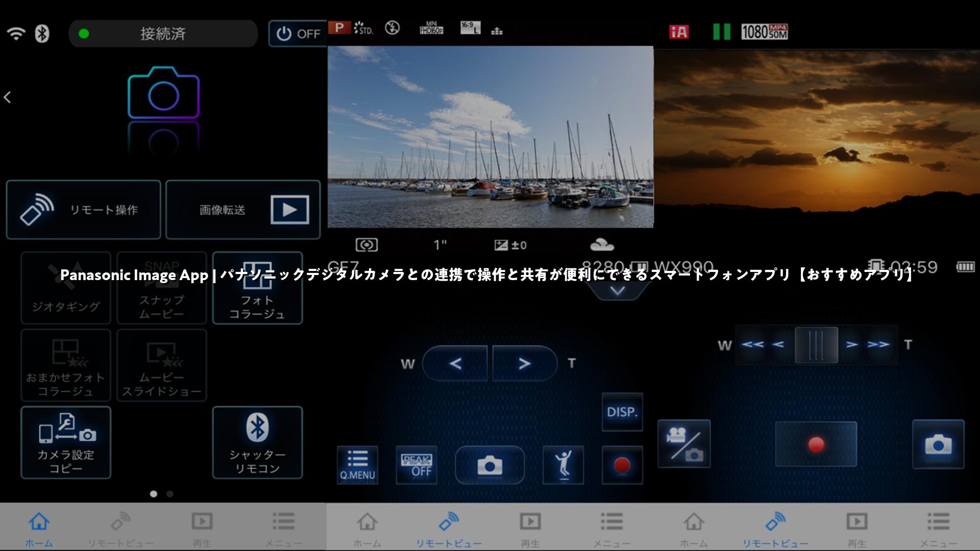Open スナップムービー snap movie tile
The height and width of the screenshot is (551, 980).
[162, 288]
